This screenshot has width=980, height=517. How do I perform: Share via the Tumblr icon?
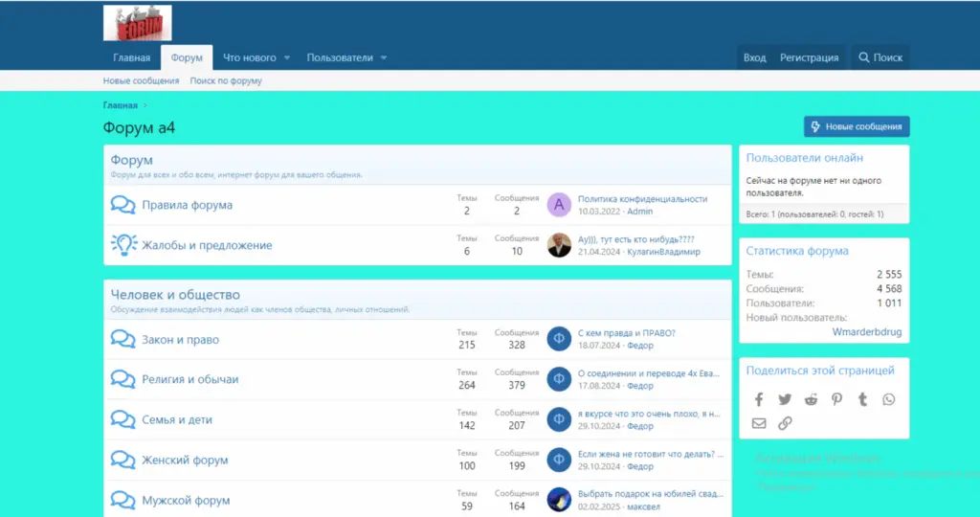[x=862, y=399]
